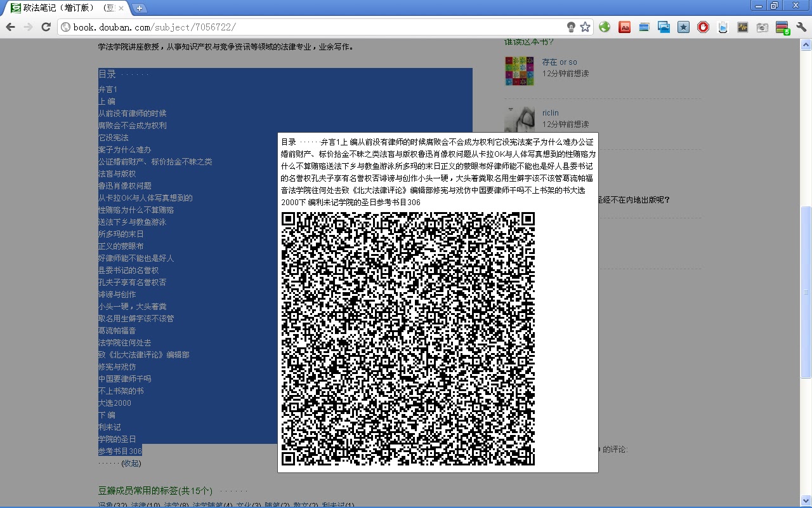Click the 目录 heading text

pos(107,74)
